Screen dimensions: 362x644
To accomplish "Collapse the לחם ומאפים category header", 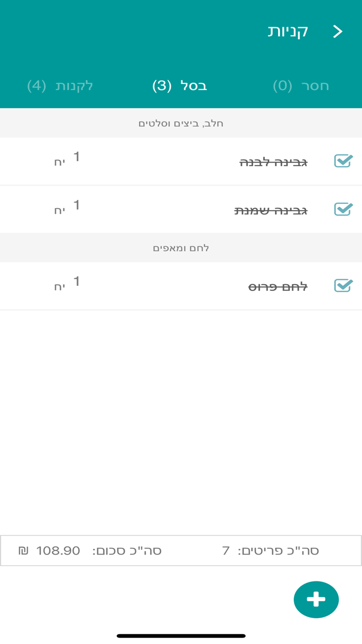I will pos(181,247).
